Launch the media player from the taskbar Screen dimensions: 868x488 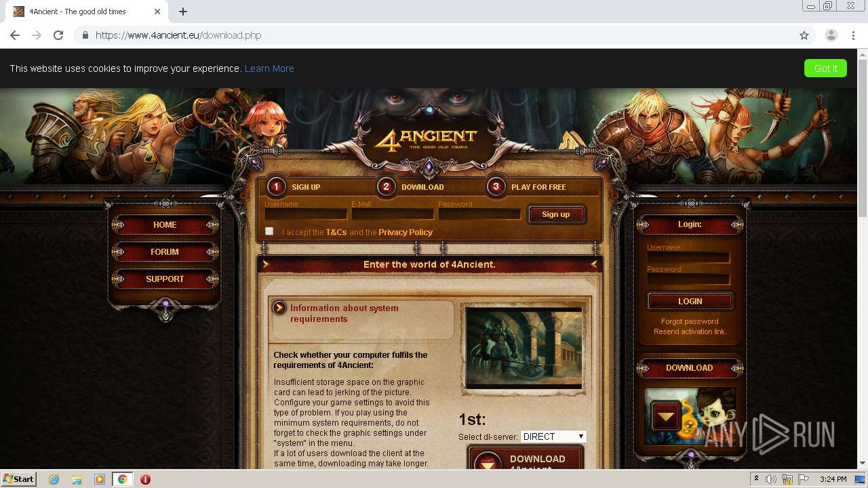coord(100,479)
